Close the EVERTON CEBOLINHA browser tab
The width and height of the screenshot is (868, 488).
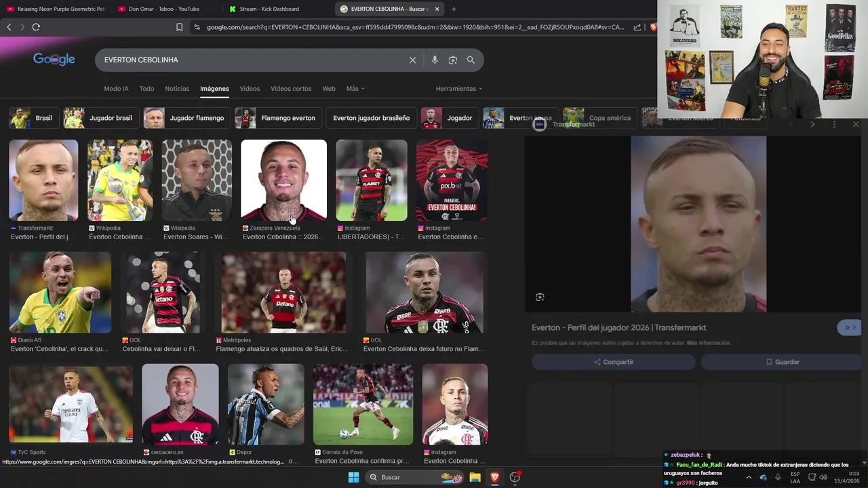[x=437, y=9]
